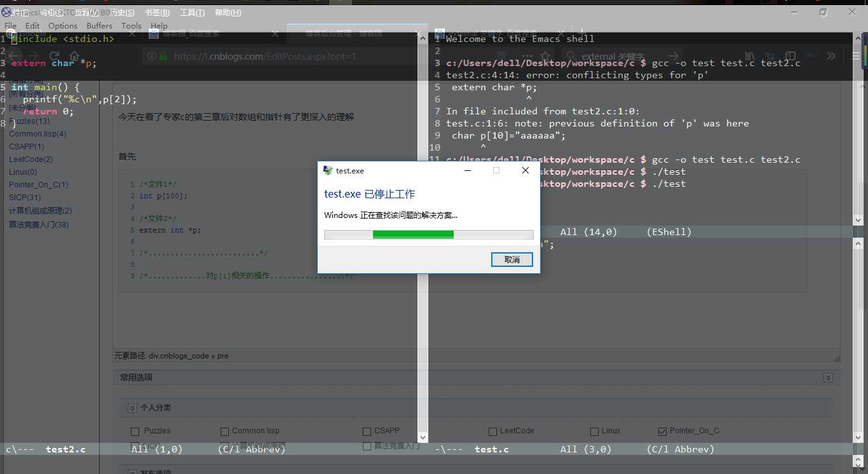868x474 pixels.
Task: Uncheck the Pointer_On_C category checkbox
Action: [663, 431]
